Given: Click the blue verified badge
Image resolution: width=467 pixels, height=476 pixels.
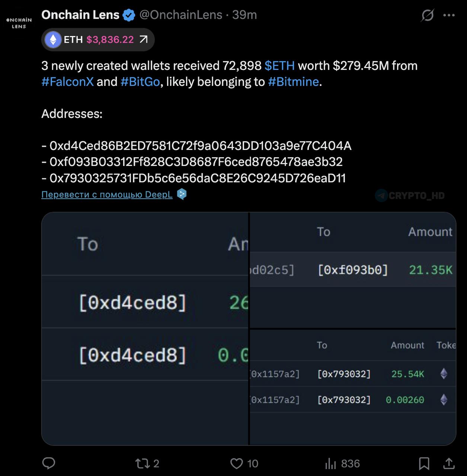Looking at the screenshot, I should (x=129, y=15).
